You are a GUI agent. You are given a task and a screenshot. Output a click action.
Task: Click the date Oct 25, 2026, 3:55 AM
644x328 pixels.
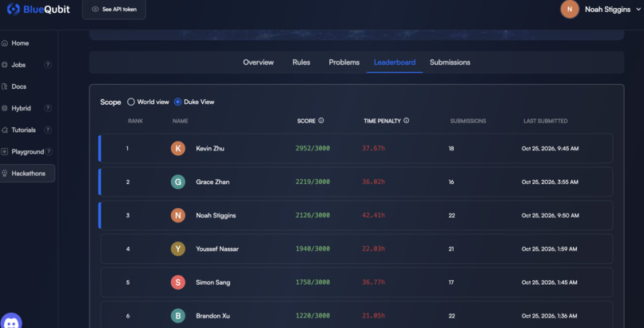coord(550,182)
